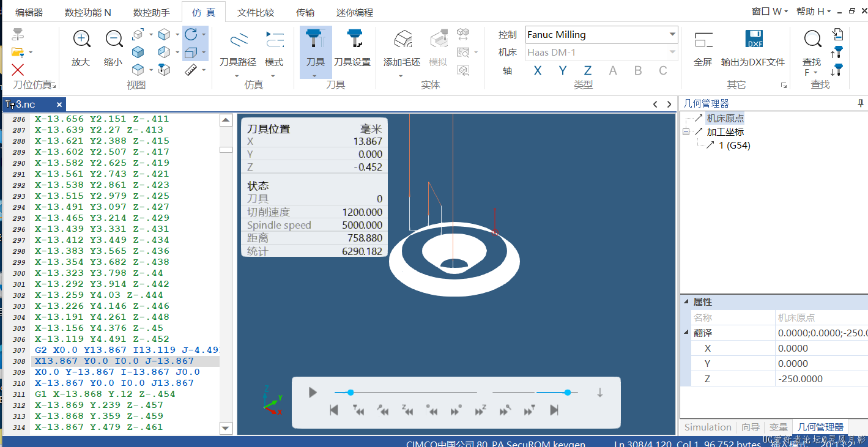The height and width of the screenshot is (447, 868).
Task: Click the open folder with tool icon
Action: [x=18, y=52]
